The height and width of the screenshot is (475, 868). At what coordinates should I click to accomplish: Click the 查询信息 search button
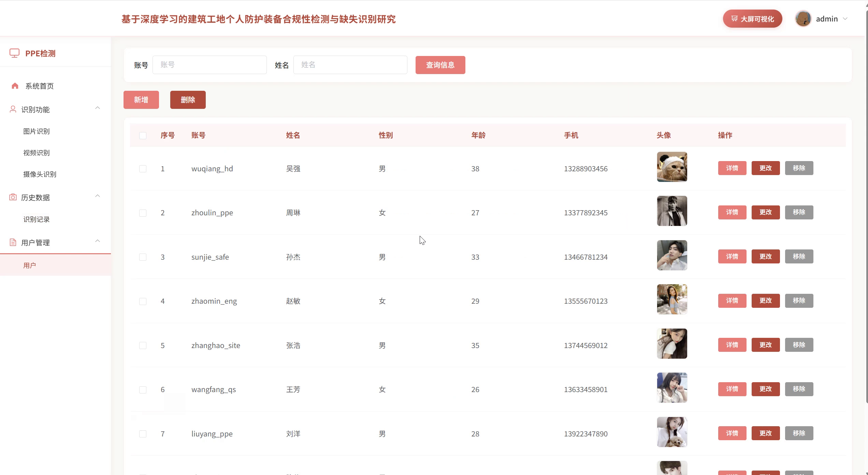440,65
